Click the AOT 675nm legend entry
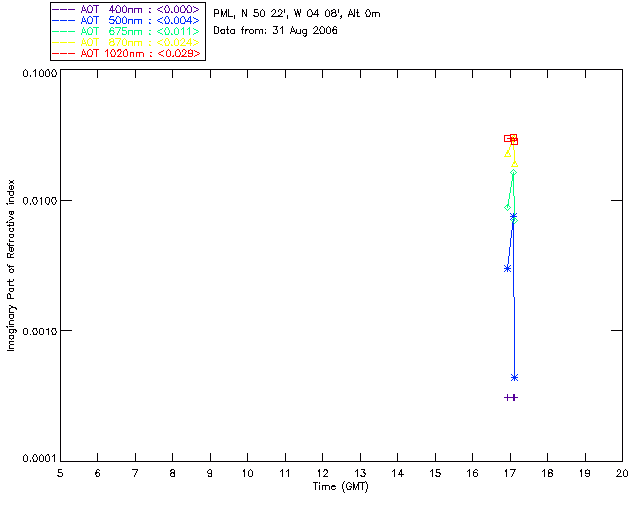The width and height of the screenshot is (640, 512). tap(127, 31)
